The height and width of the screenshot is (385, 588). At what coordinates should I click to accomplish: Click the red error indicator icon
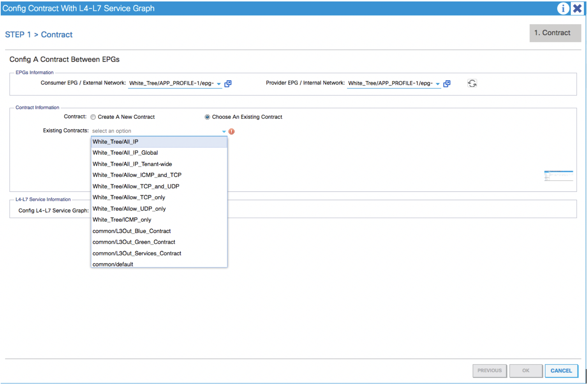232,131
